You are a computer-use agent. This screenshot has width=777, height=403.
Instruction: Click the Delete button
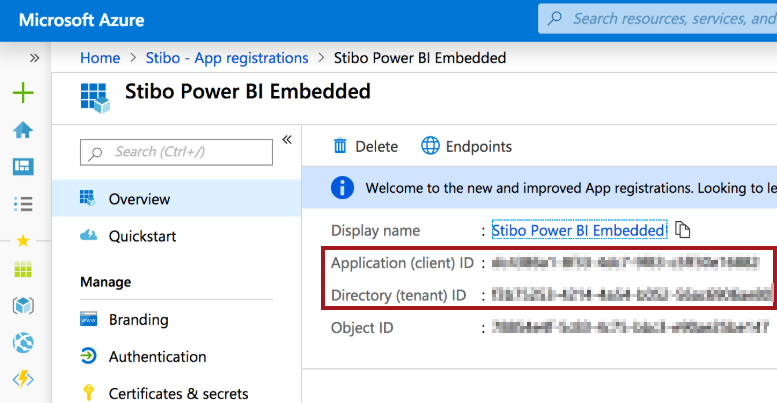pyautogui.click(x=365, y=146)
